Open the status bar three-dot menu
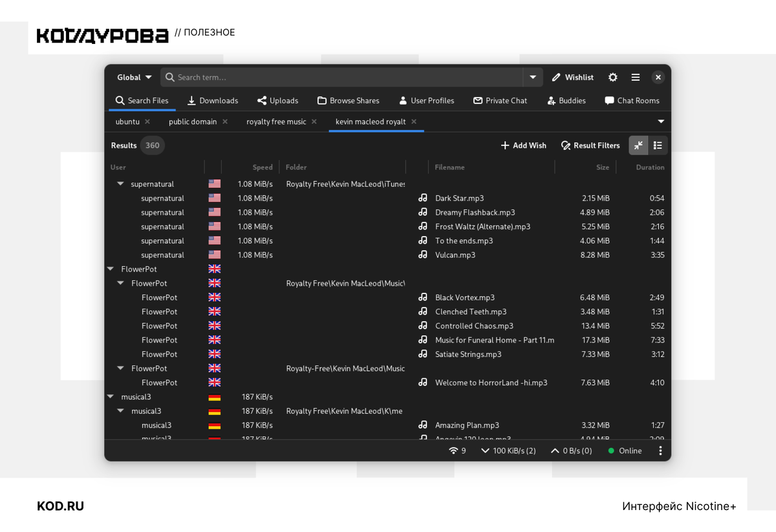This screenshot has height=532, width=776. point(660,451)
